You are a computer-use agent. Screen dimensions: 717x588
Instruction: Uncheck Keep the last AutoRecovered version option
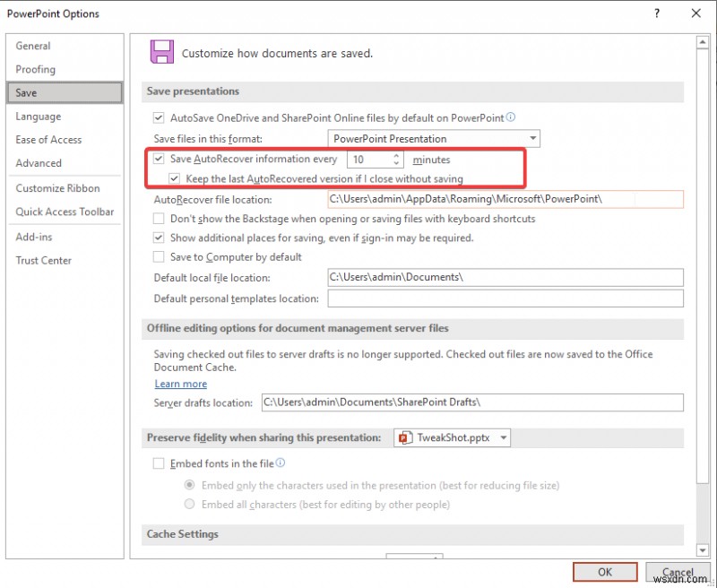[x=175, y=177]
